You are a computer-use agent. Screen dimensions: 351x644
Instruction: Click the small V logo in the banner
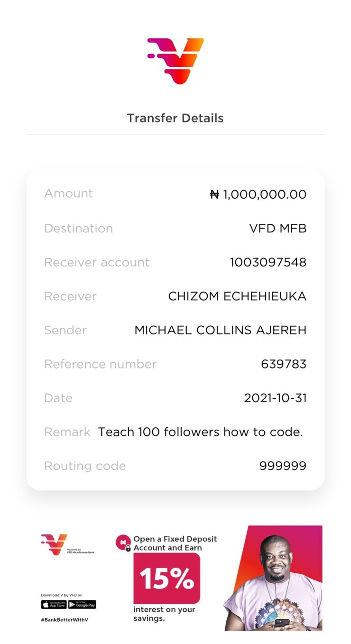(54, 544)
